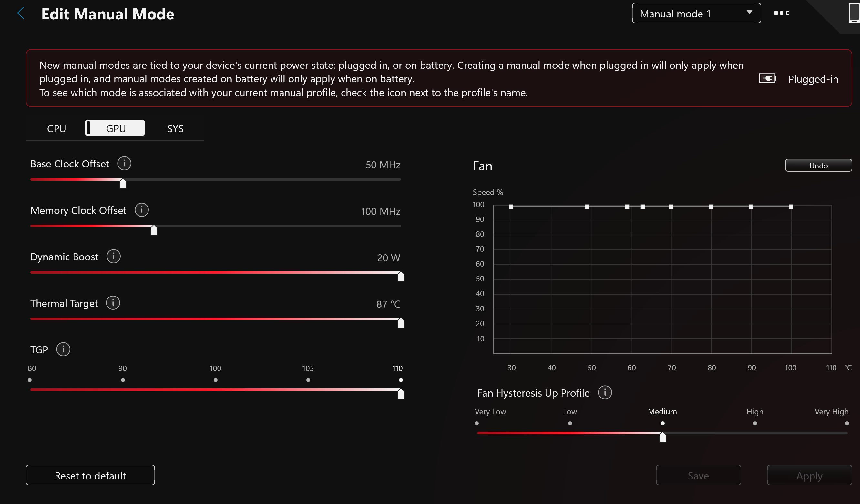Navigate back with the left chevron arrow
Screen dimensions: 860x504
(x=21, y=13)
